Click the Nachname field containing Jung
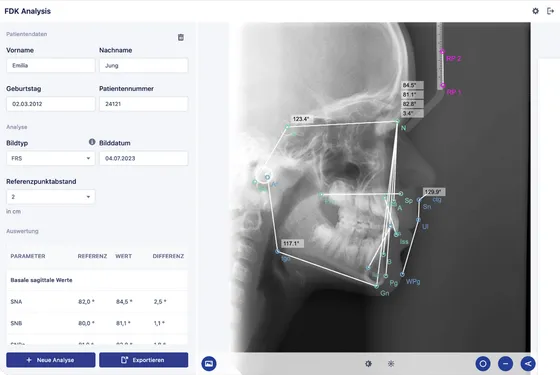 point(144,65)
